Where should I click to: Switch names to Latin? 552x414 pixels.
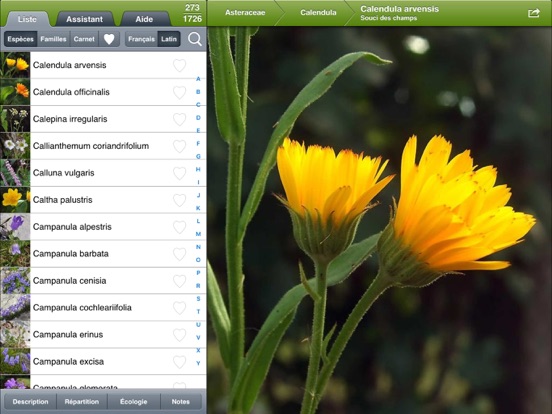(169, 39)
